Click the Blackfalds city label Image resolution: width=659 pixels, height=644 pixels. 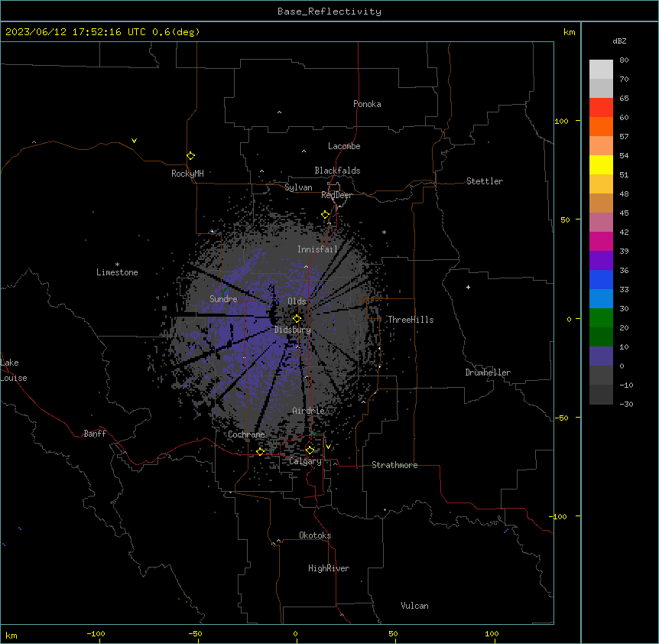[337, 171]
